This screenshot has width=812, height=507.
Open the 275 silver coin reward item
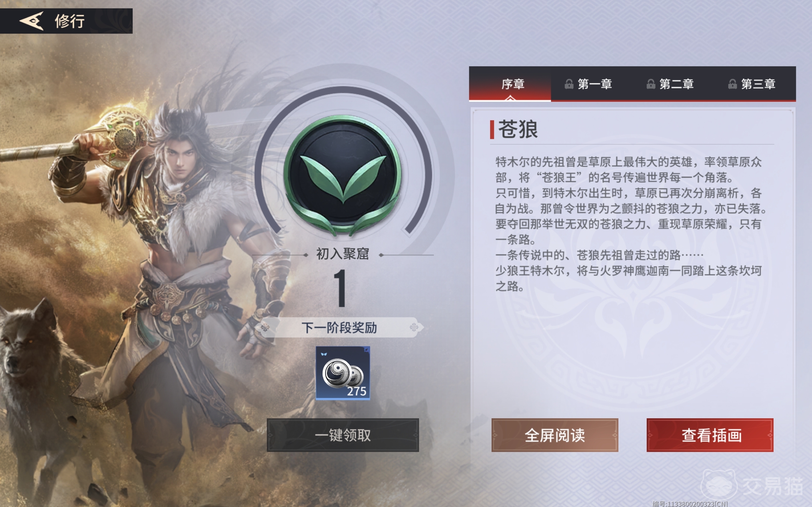[343, 373]
